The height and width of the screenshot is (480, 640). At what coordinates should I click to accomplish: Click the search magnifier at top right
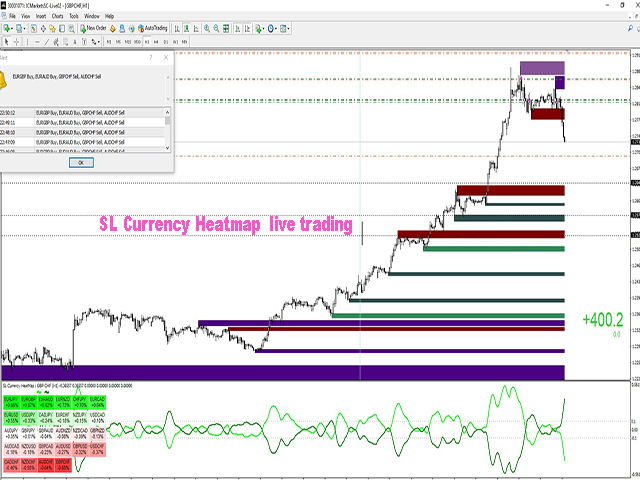[x=630, y=29]
